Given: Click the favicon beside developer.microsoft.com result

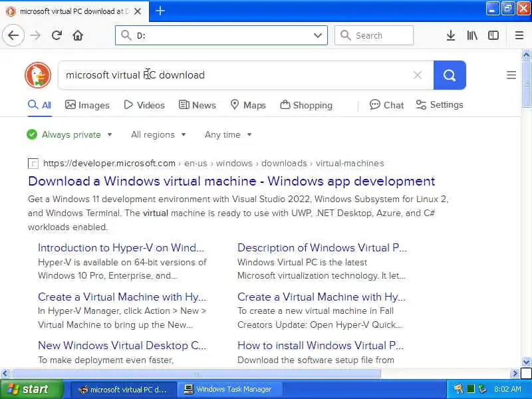Looking at the screenshot, I should point(33,164).
